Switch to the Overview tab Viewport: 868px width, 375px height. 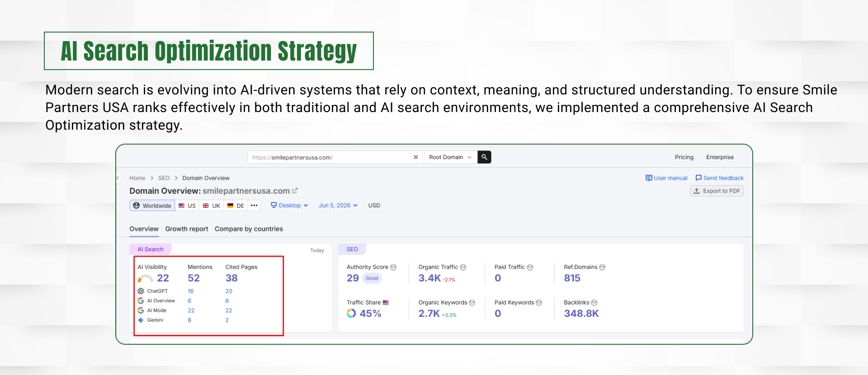[x=144, y=229]
